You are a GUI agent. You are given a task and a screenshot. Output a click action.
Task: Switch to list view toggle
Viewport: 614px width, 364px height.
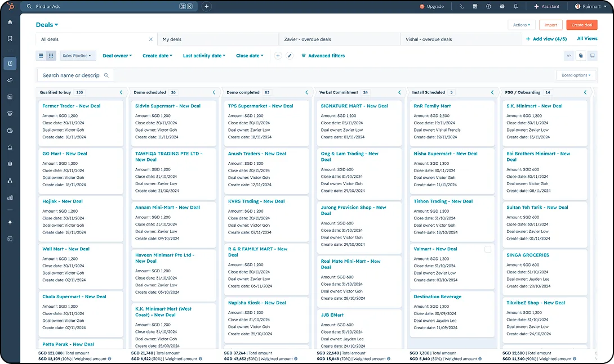coord(41,56)
